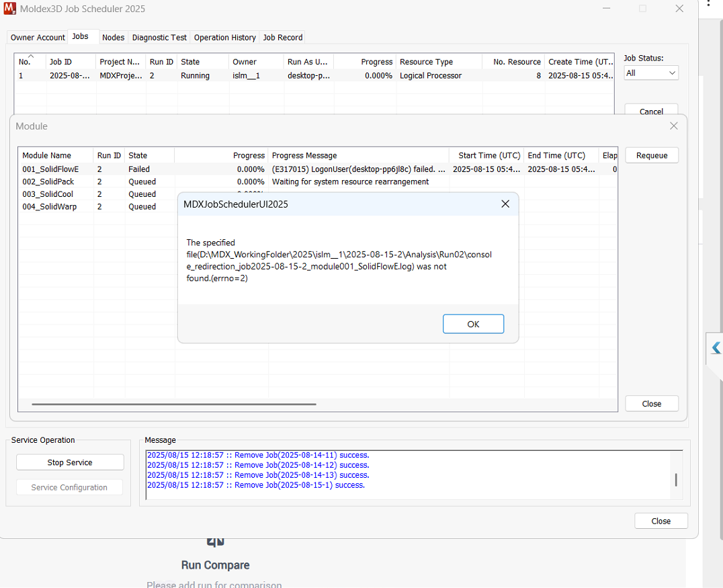Click the Requeue button

[x=652, y=155]
